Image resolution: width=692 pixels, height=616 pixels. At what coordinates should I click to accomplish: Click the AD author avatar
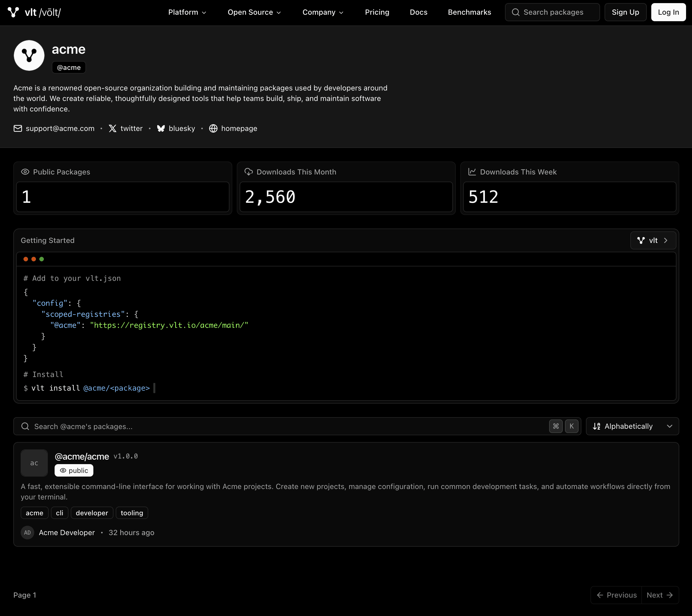point(27,533)
